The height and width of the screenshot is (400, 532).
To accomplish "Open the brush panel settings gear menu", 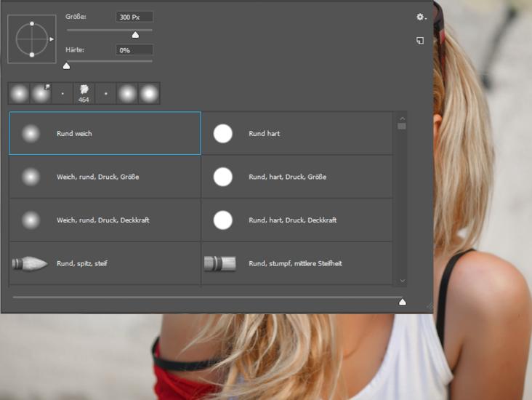I will (421, 17).
